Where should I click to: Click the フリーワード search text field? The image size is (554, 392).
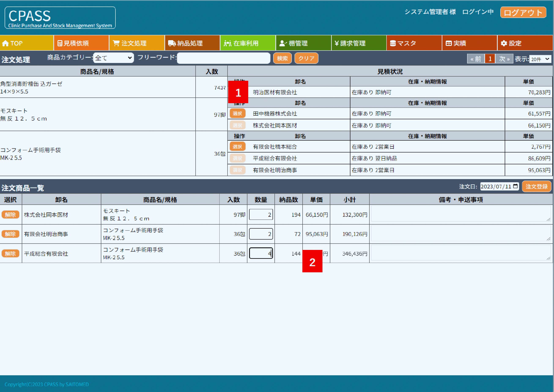(223, 58)
